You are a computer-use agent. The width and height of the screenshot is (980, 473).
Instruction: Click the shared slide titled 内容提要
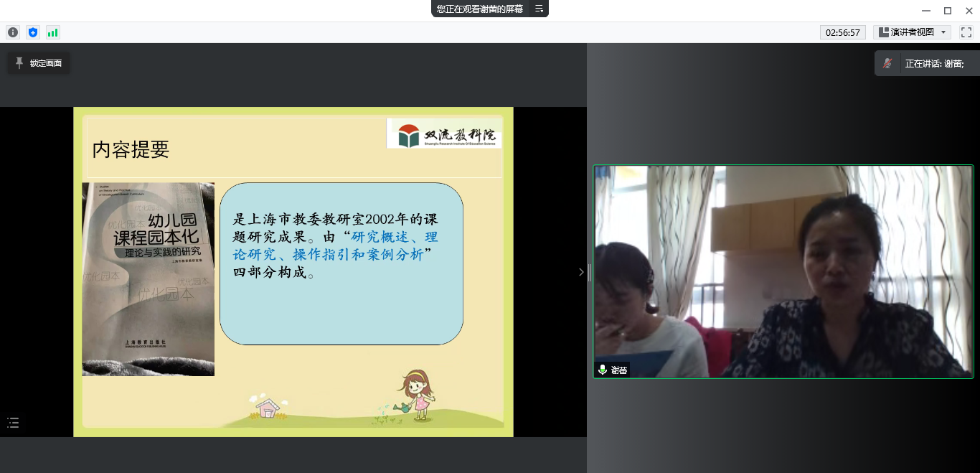293,272
